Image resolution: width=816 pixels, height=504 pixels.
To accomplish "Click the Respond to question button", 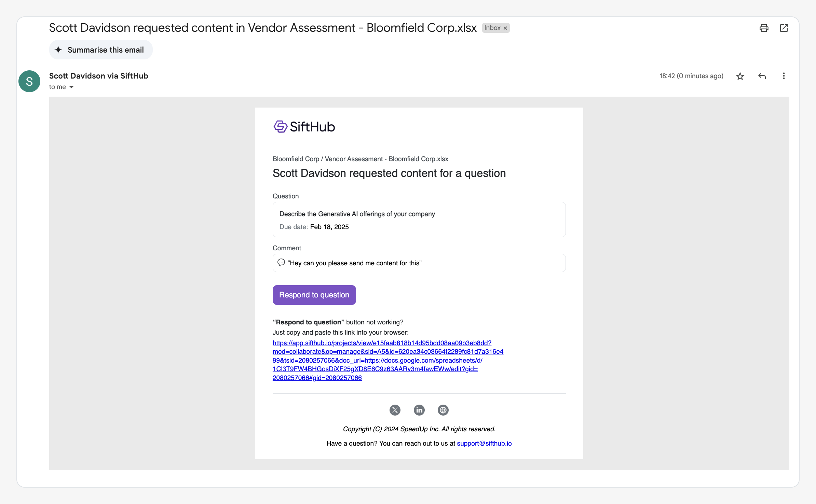I will [314, 295].
